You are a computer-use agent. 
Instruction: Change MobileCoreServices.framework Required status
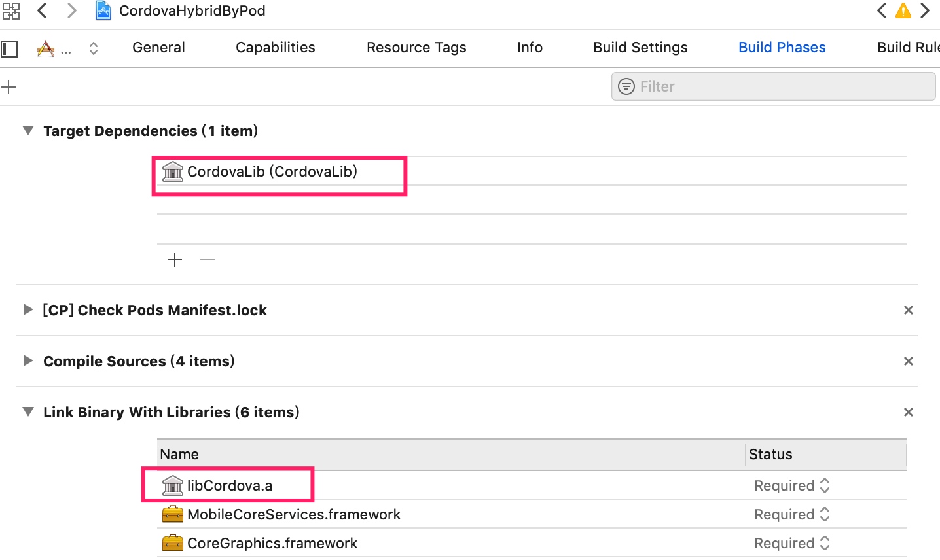(x=792, y=514)
